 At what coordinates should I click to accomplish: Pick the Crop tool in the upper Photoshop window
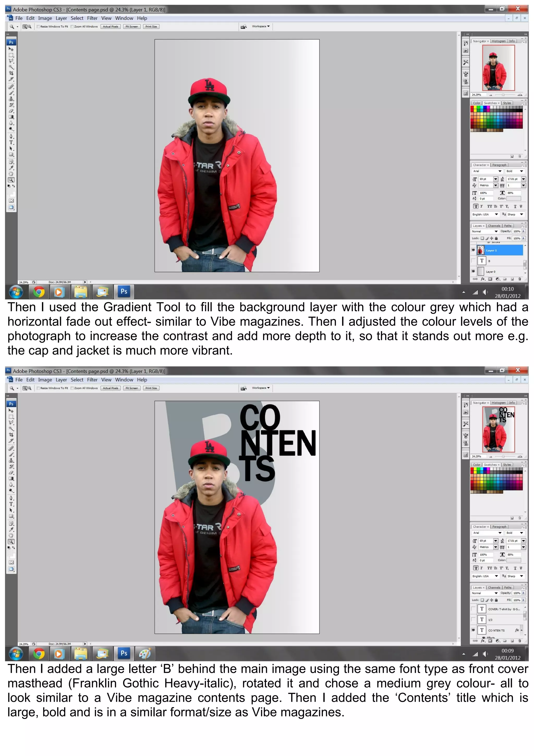coord(11,73)
